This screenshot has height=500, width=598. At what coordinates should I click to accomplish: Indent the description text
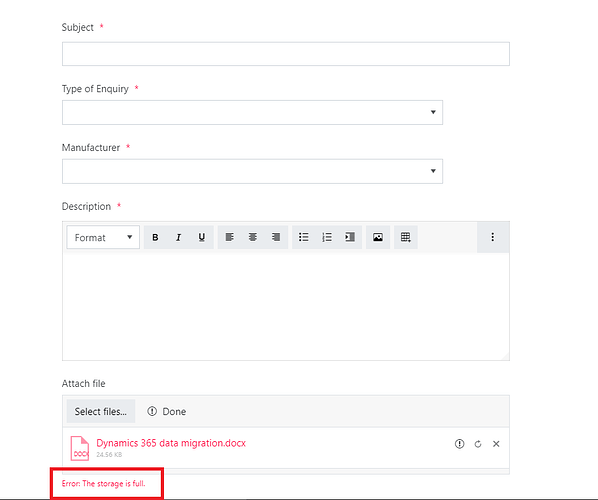click(x=350, y=237)
